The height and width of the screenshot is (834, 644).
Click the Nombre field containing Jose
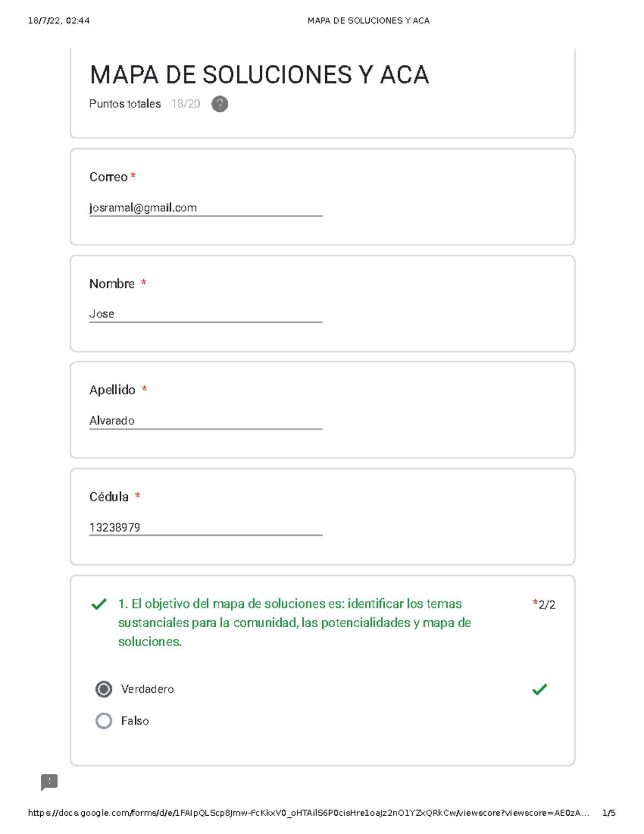pos(206,314)
